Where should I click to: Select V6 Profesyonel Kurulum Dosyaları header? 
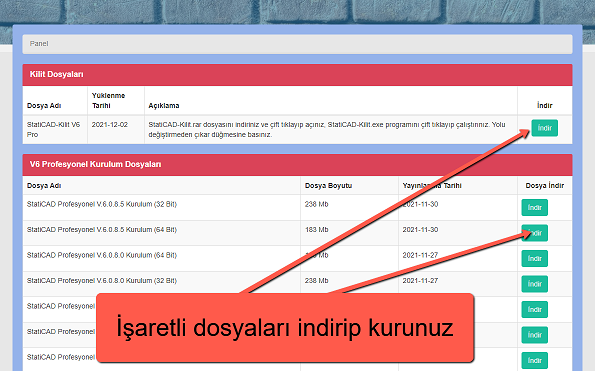coord(297,165)
